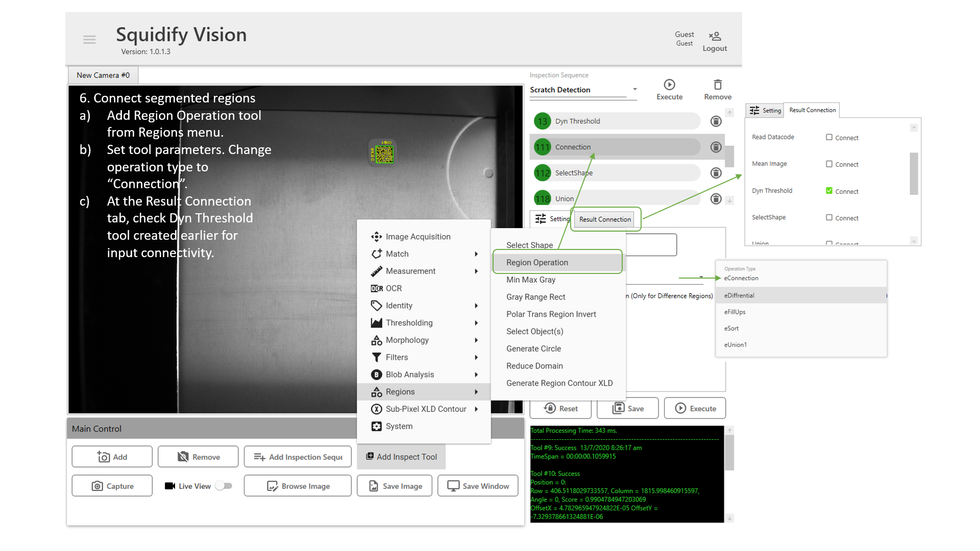980x551 pixels.
Task: Click the Save Window button
Action: pos(478,486)
